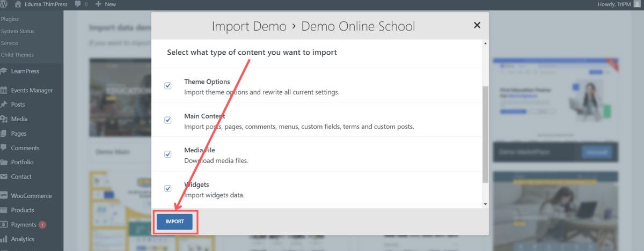Click the button on Demo MarketPlace card

tap(597, 153)
